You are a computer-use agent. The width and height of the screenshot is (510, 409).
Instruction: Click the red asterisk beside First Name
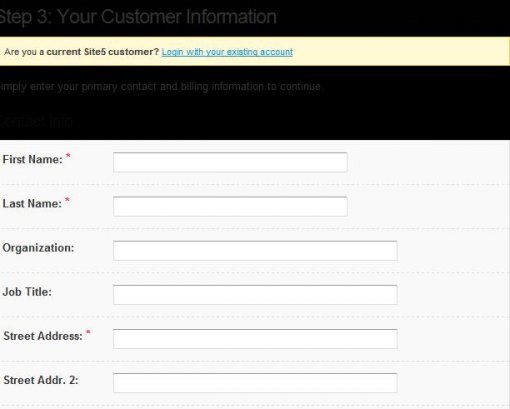[68, 156]
